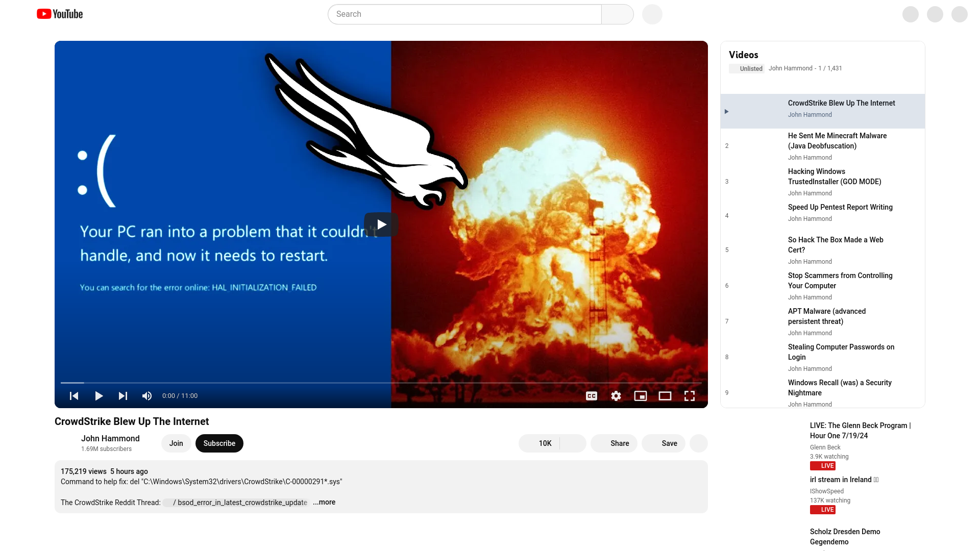980x551 pixels.
Task: Click the Share button
Action: pos(614,443)
